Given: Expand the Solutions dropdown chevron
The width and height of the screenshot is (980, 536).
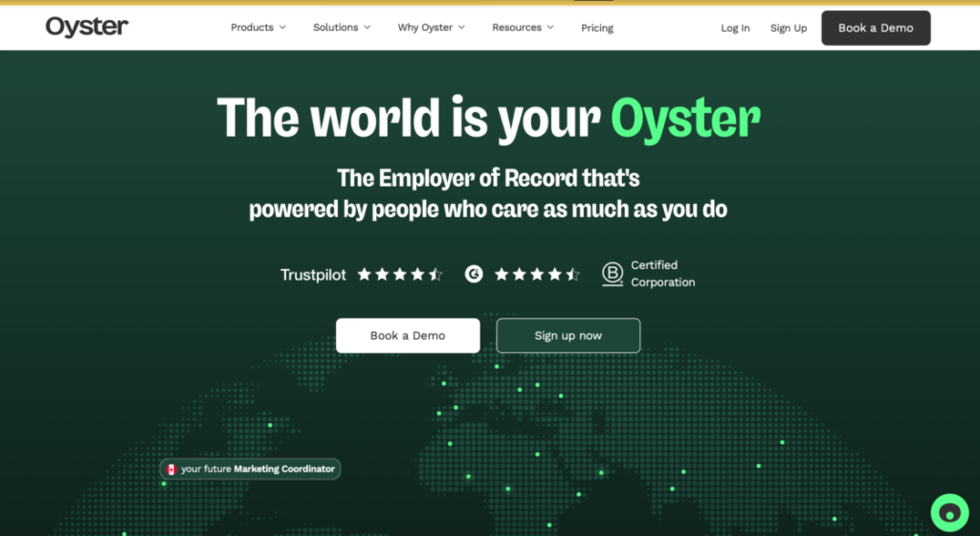Looking at the screenshot, I should pos(367,28).
